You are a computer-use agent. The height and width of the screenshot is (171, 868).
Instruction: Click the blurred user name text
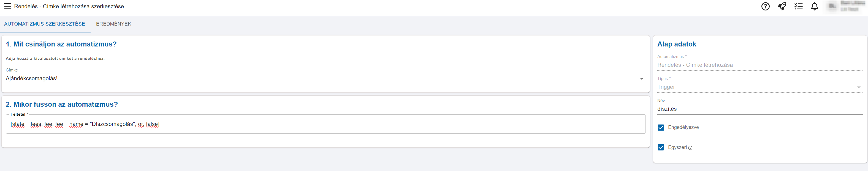(853, 6)
